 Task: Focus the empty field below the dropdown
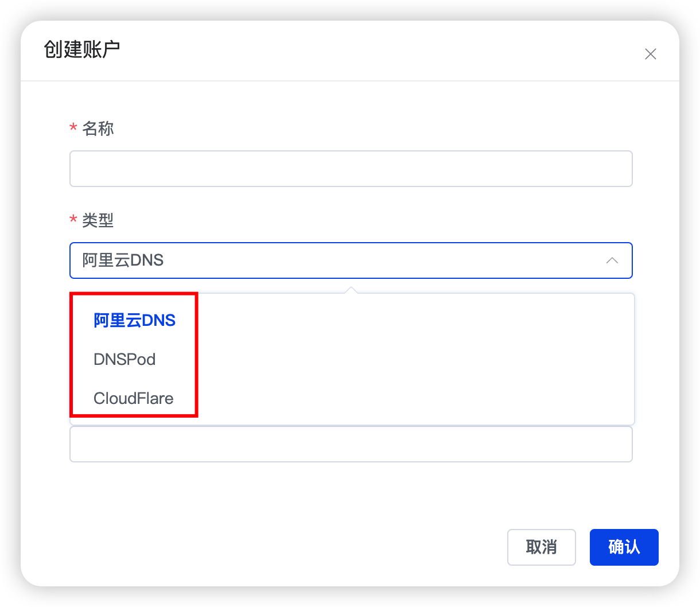click(x=351, y=444)
